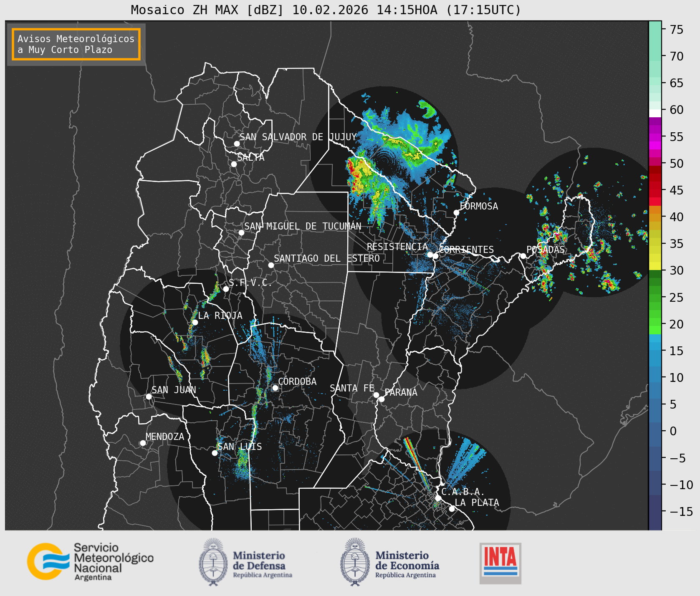Click the FORMOSA label text
The image size is (700, 596).
click(x=479, y=206)
